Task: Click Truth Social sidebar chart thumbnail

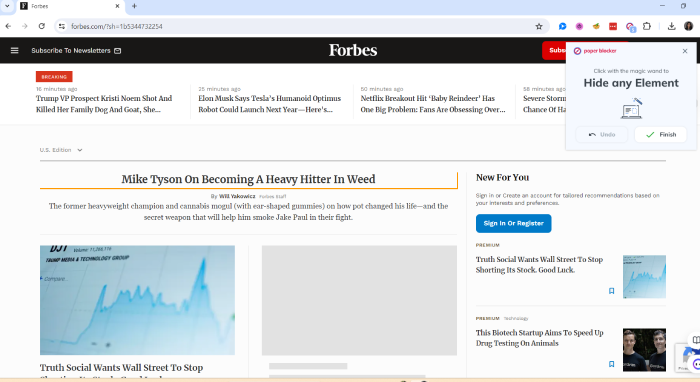Action: click(644, 277)
